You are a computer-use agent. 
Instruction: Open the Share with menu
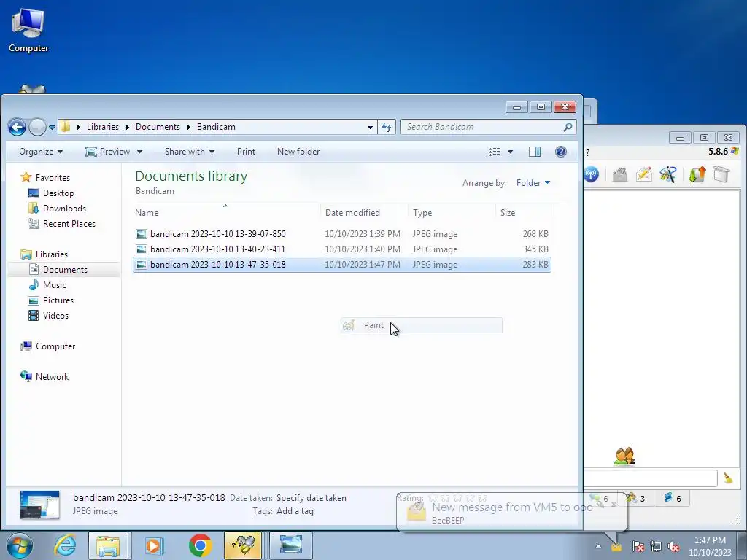190,152
